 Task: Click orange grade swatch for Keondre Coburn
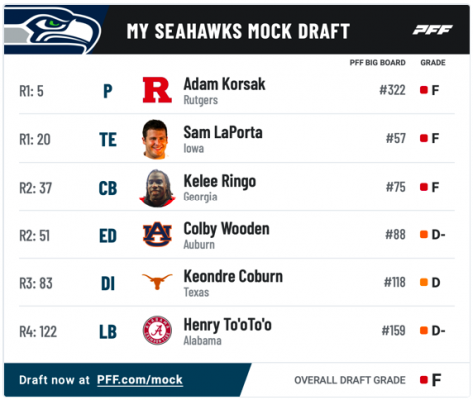click(424, 282)
